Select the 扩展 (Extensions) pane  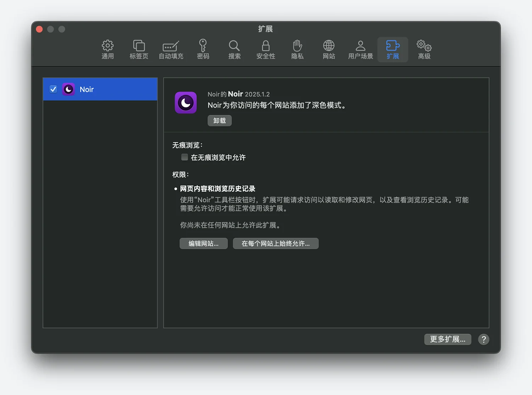click(393, 50)
